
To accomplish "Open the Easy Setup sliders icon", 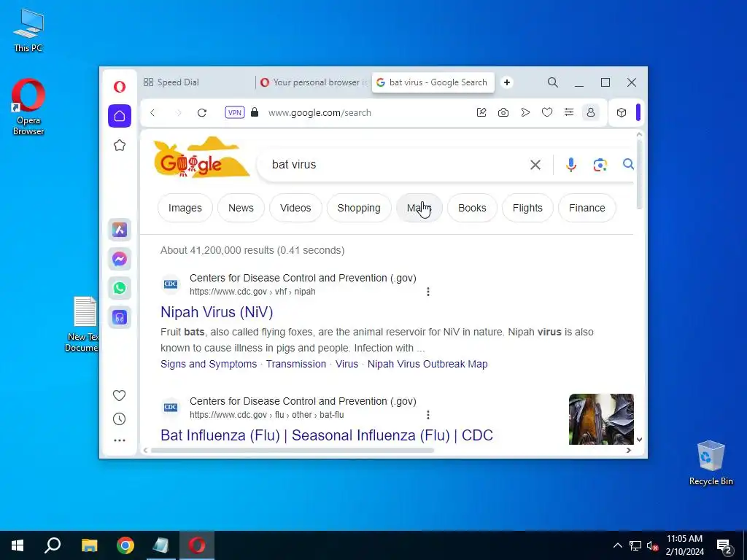I will [x=569, y=112].
